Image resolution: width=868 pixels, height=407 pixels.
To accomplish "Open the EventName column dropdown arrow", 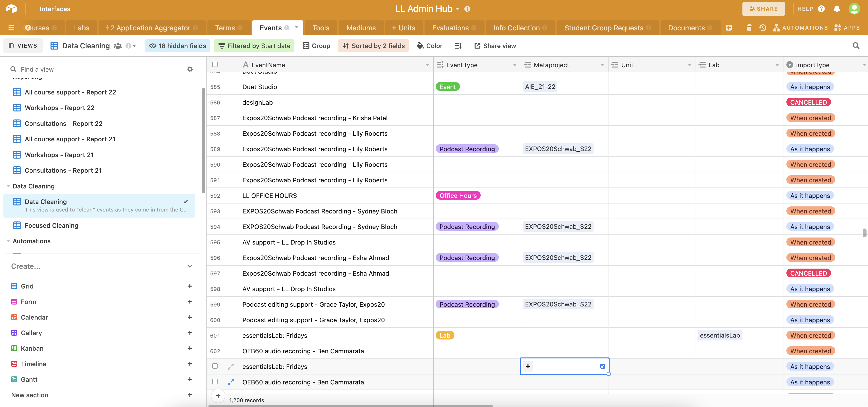I will (x=427, y=65).
